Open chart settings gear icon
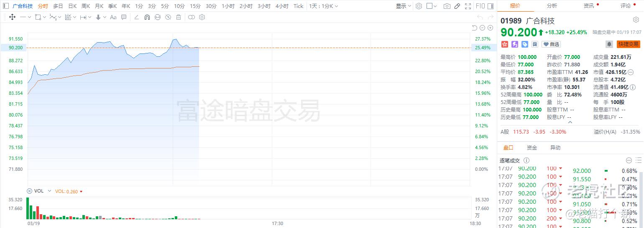 (419, 6)
